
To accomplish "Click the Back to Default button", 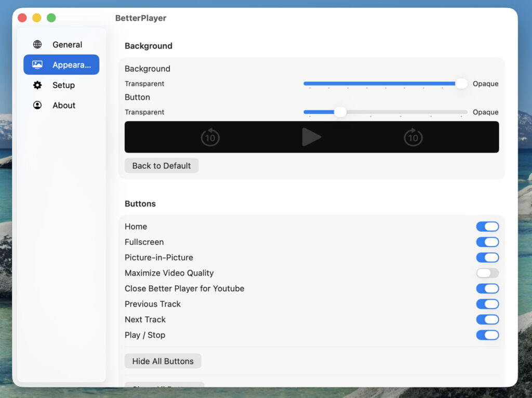I will pos(162,166).
